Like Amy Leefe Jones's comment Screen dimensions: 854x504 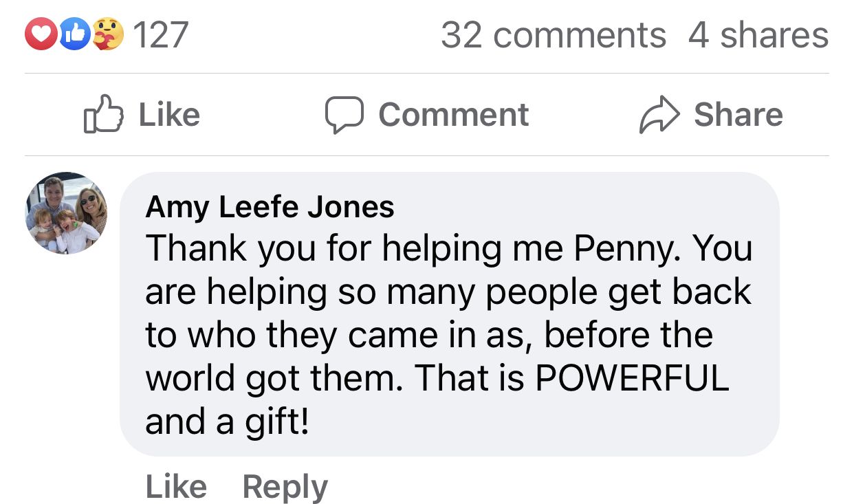coord(176,487)
